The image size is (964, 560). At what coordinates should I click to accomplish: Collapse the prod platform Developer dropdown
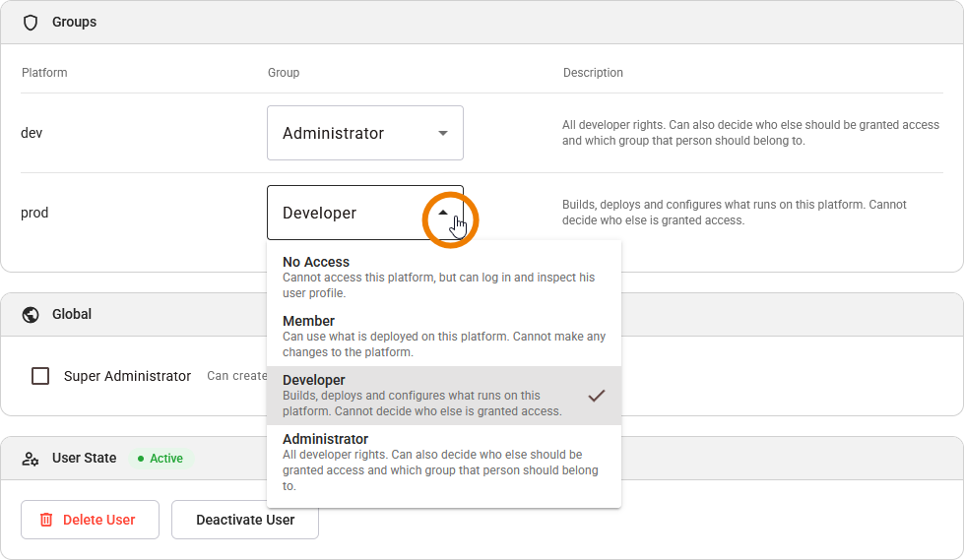365,213
